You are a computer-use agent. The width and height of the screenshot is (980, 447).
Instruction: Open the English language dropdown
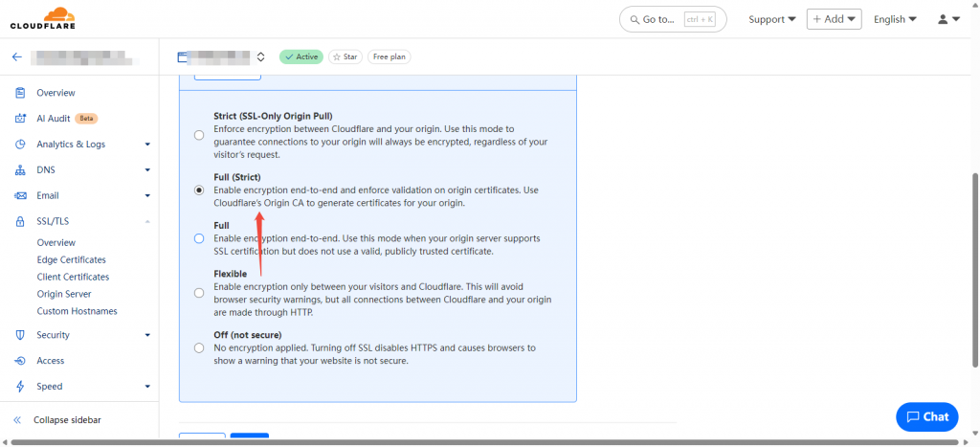895,19
